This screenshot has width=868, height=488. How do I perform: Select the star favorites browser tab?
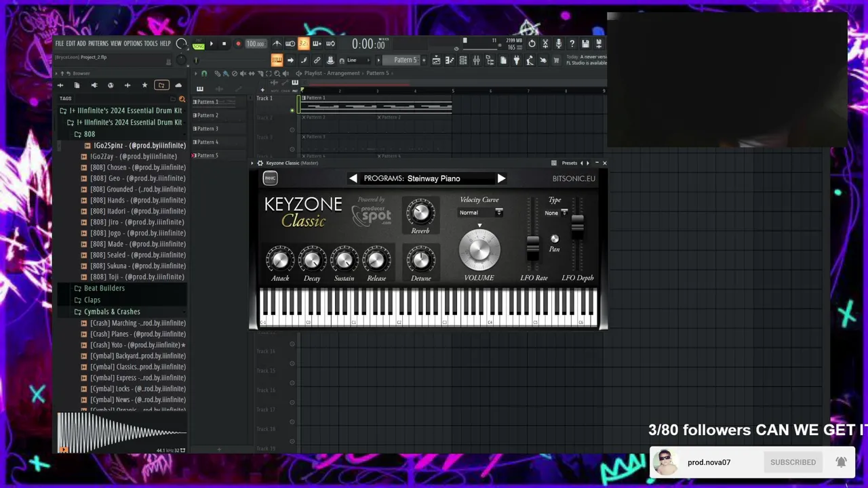144,85
